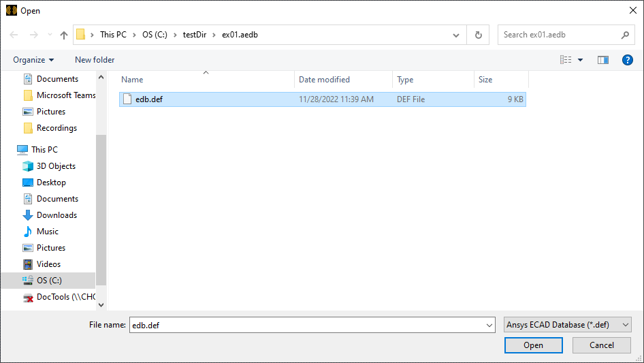The width and height of the screenshot is (644, 363).
Task: Select This PC in navigation pane
Action: tap(44, 150)
